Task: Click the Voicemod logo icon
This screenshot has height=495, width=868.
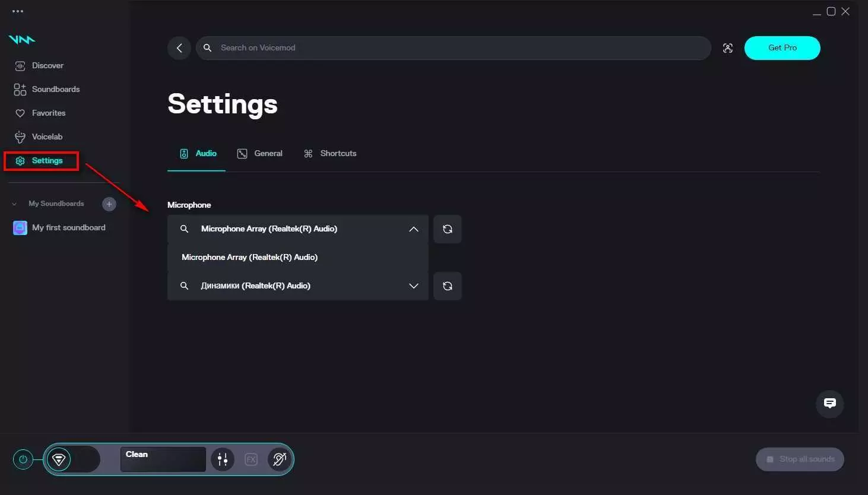Action: [22, 40]
